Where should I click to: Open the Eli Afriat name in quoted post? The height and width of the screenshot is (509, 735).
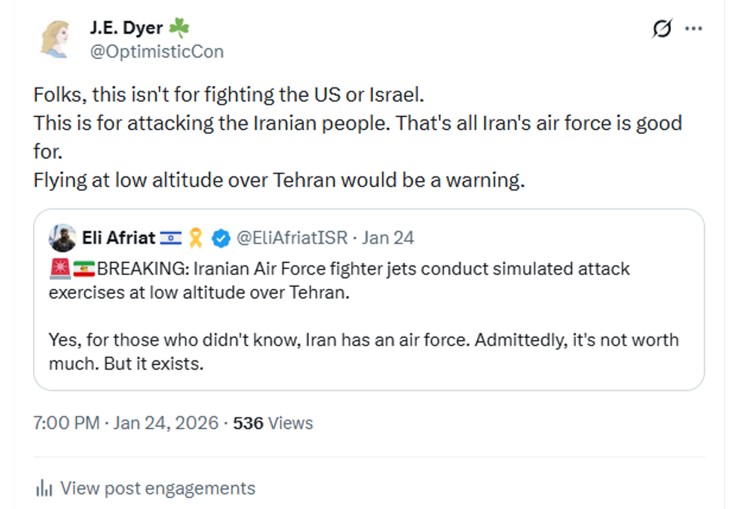coord(118,238)
